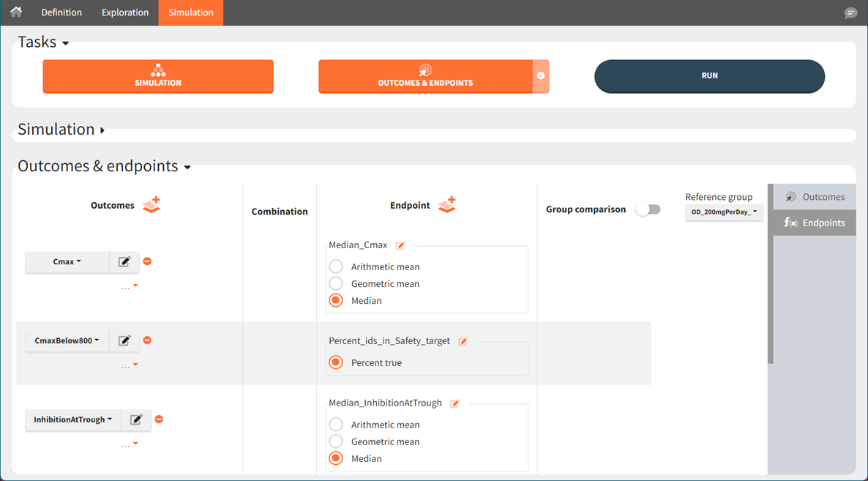
Task: Rename Median_Cmax using its pencil icon
Action: 400,245
